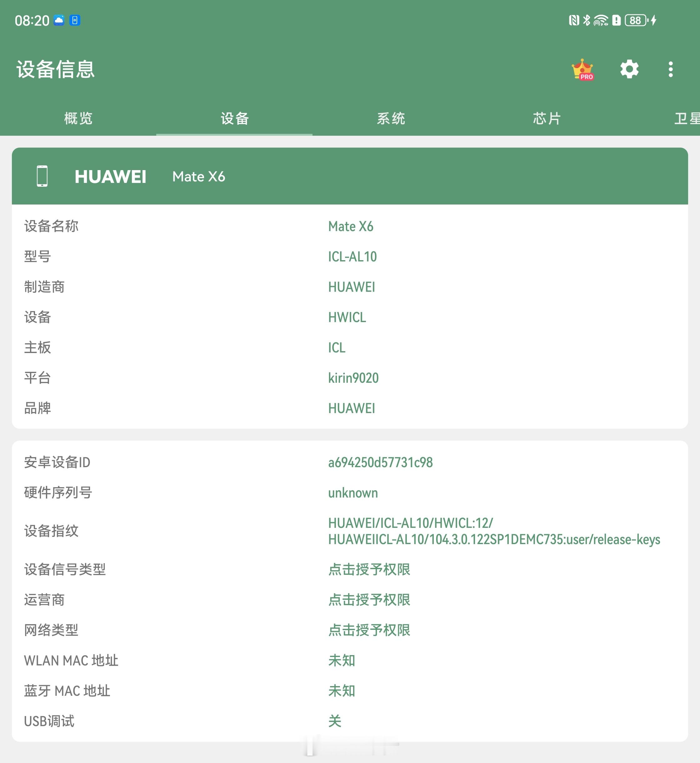Tap the model value ICL-AL10

pos(352,257)
